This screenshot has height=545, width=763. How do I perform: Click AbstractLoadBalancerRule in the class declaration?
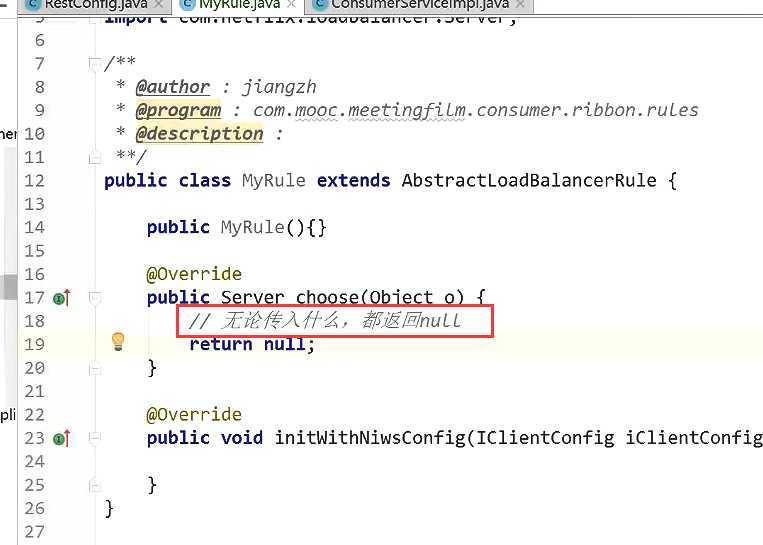click(529, 181)
